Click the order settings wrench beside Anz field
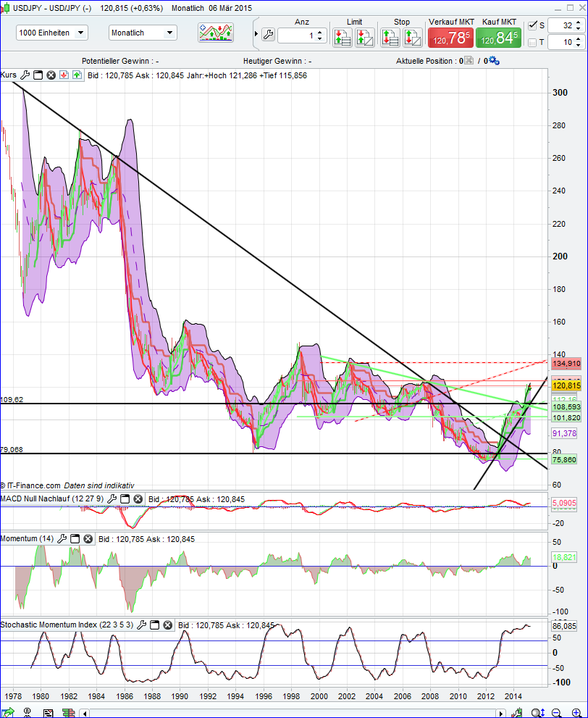 tap(269, 33)
